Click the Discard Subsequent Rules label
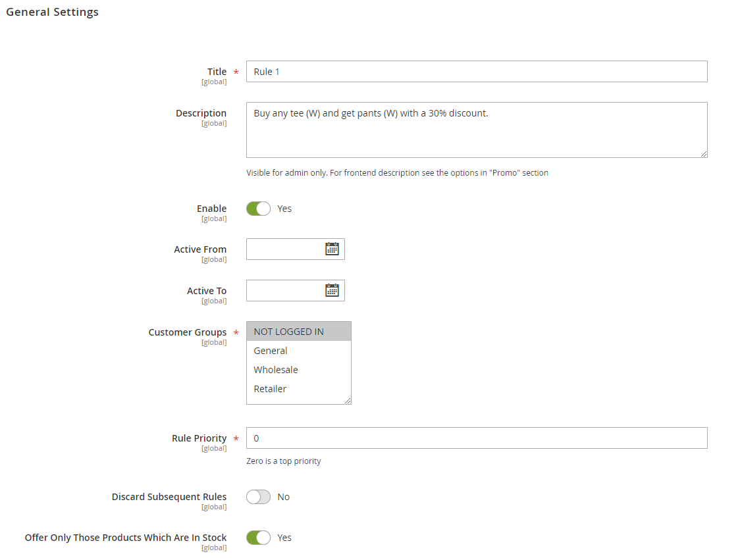Image resolution: width=742 pixels, height=560 pixels. click(x=169, y=497)
